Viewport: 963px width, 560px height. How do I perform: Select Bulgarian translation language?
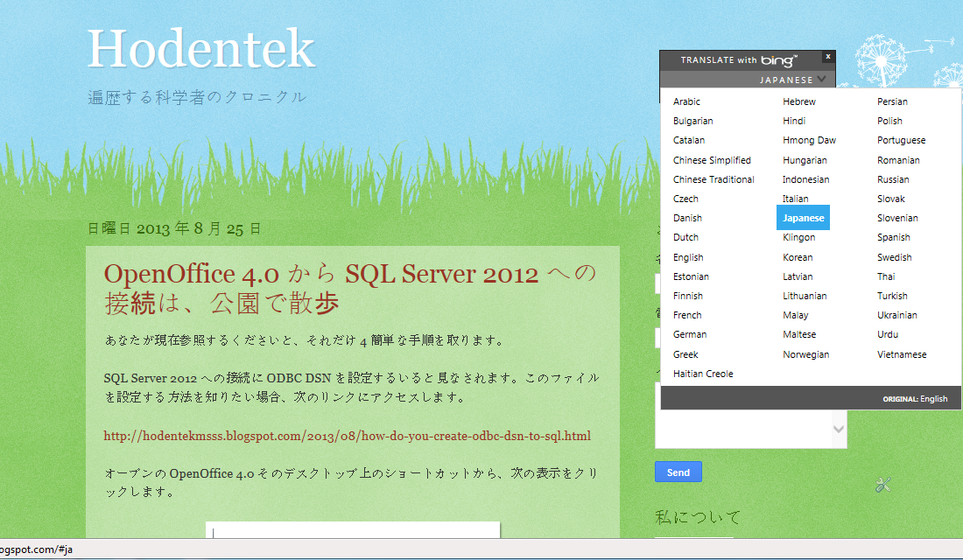tap(692, 121)
